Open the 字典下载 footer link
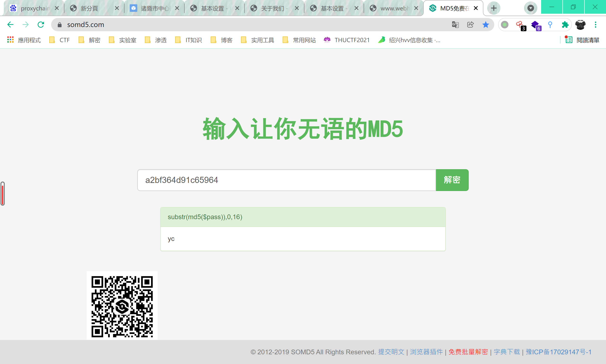Screen dimensions: 606x364 click(x=507, y=352)
